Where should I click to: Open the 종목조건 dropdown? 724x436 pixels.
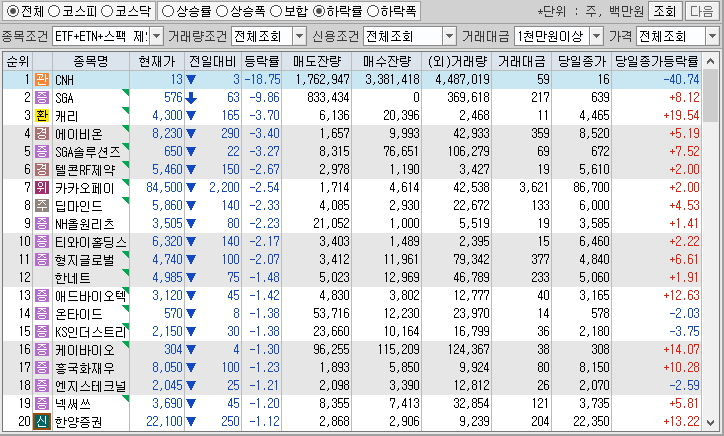click(157, 36)
